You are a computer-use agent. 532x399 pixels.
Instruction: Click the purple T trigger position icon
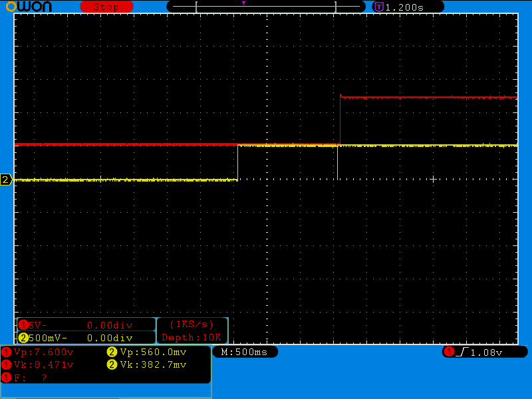pos(378,7)
